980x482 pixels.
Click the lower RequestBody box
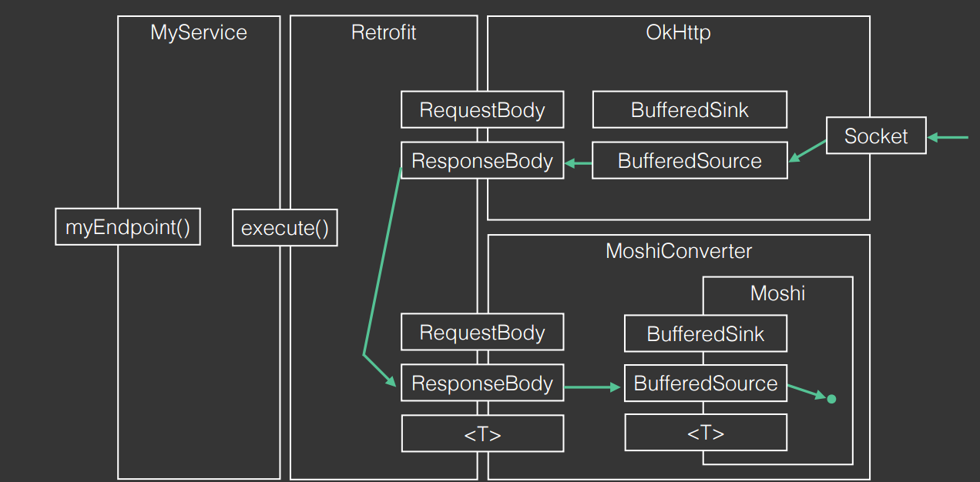(x=482, y=332)
